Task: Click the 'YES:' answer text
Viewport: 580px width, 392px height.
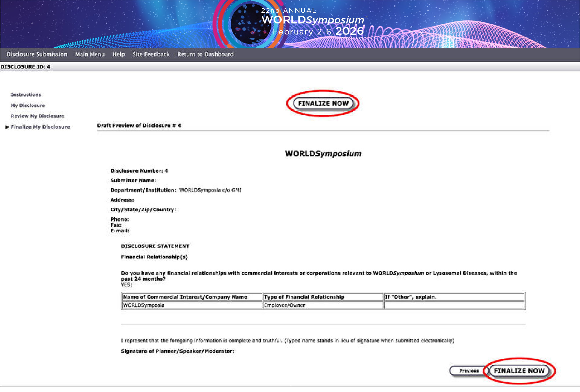Action: 126,285
